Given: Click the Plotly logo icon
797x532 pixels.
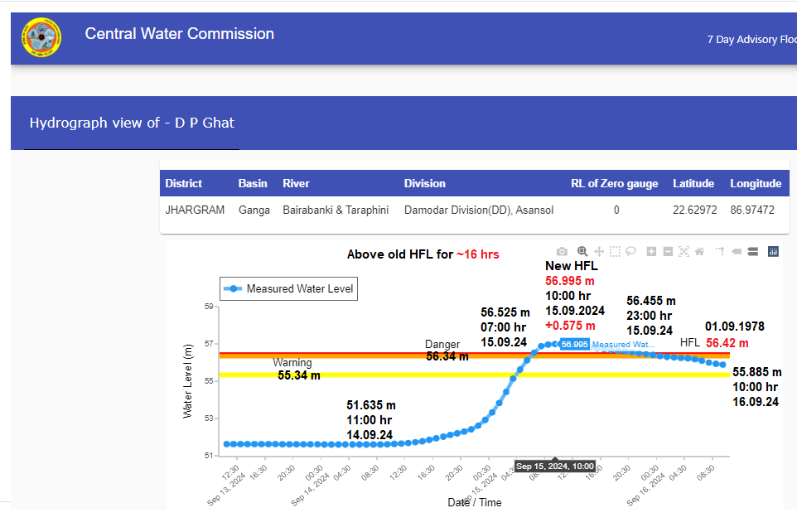Looking at the screenshot, I should (x=774, y=252).
